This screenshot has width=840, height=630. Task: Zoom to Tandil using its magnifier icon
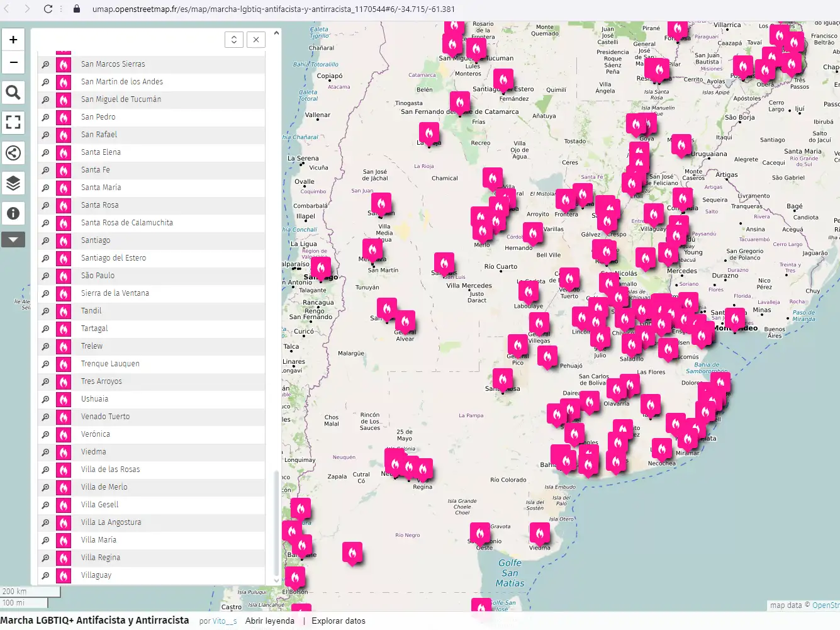click(x=45, y=311)
